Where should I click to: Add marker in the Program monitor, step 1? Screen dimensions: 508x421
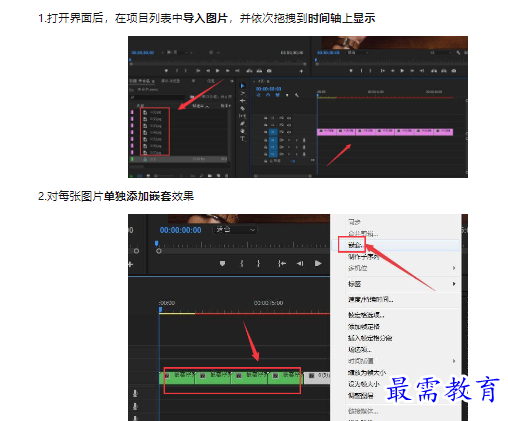coord(351,71)
